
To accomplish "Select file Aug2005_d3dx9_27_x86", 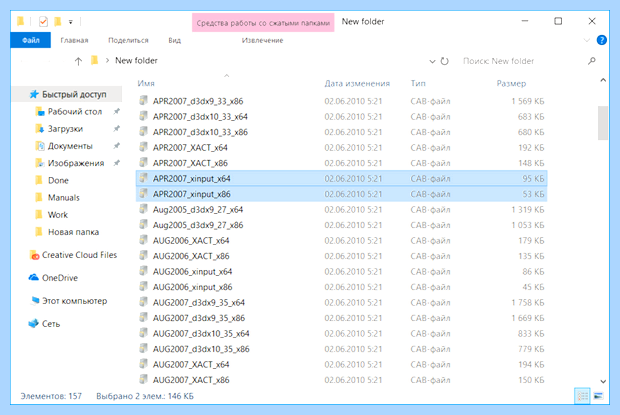I will click(342, 225).
